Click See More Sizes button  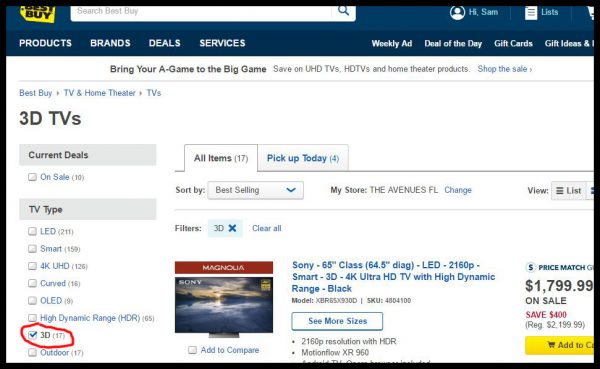click(337, 321)
